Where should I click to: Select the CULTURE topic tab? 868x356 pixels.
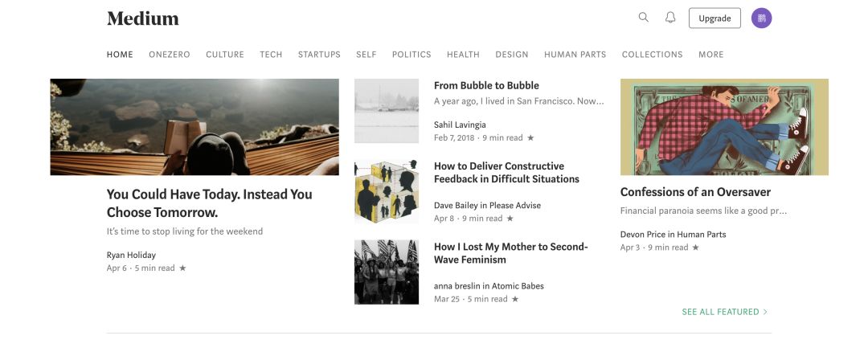pos(225,55)
